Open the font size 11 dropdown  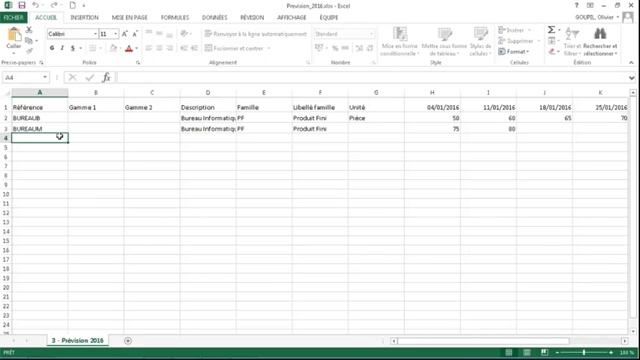point(116,34)
